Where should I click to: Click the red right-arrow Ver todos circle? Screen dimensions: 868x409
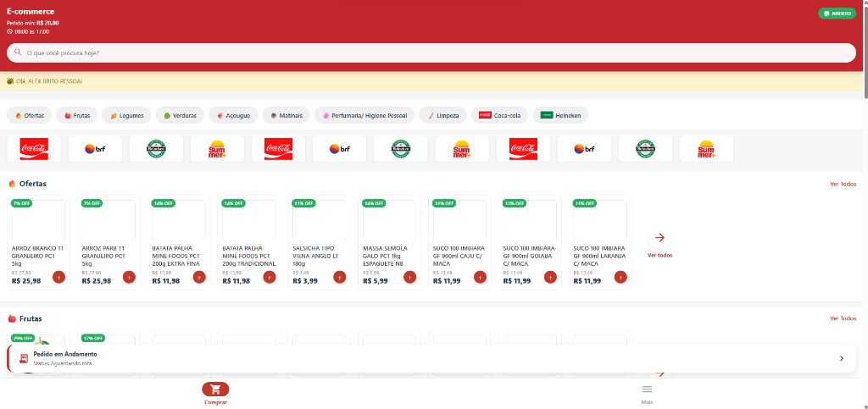[659, 238]
